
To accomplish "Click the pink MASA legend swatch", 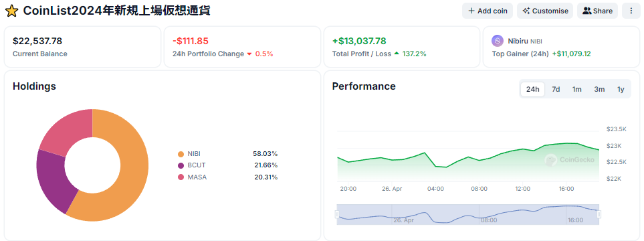I will point(181,177).
